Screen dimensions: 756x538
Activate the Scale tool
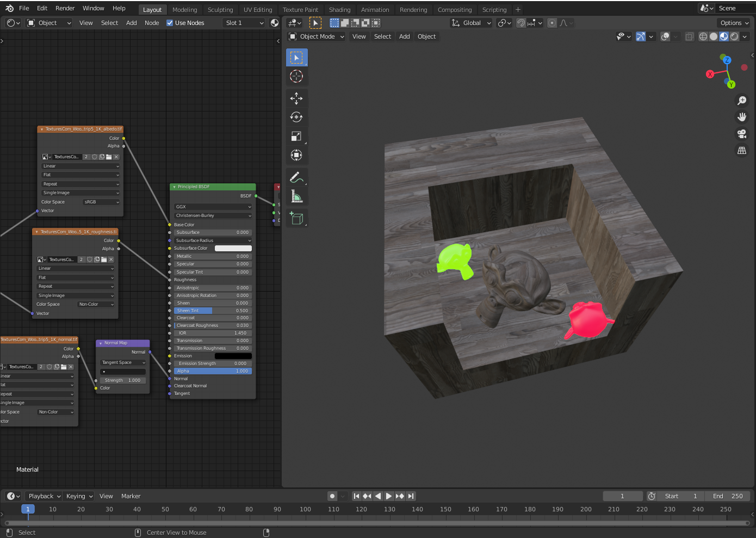click(x=296, y=136)
